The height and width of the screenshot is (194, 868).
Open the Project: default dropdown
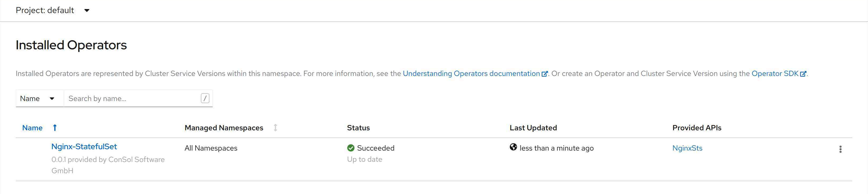point(52,10)
